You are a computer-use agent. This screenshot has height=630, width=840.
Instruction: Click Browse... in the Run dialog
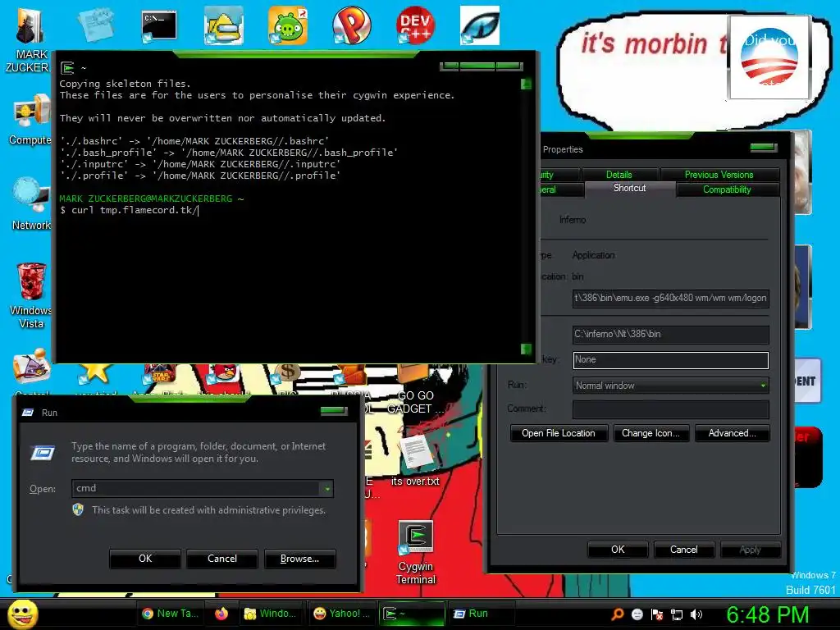pyautogui.click(x=300, y=558)
